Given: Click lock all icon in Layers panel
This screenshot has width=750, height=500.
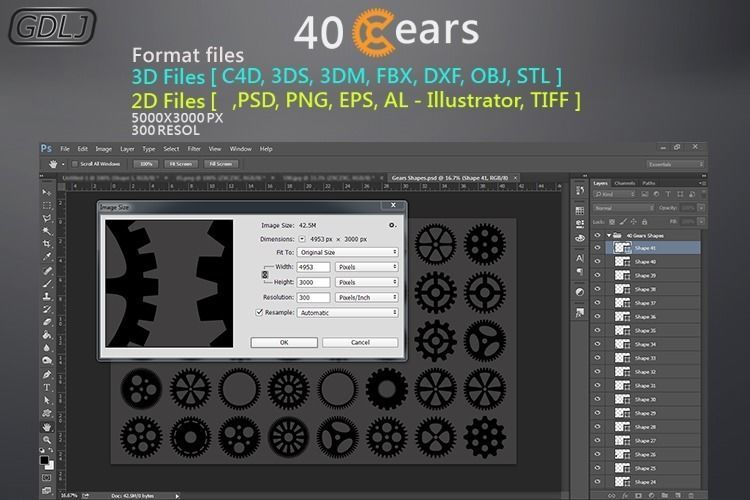Looking at the screenshot, I should [x=644, y=222].
